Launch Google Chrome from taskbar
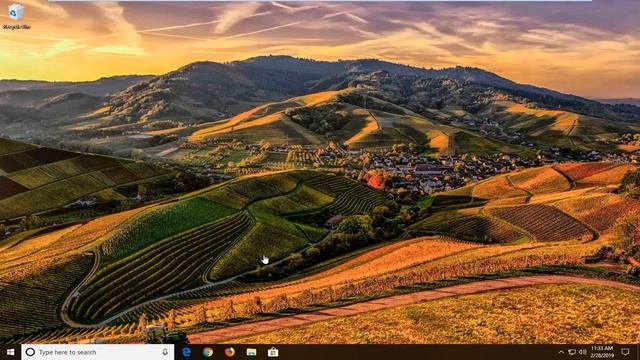Screen dimensions: 640x360 [x=208, y=352]
